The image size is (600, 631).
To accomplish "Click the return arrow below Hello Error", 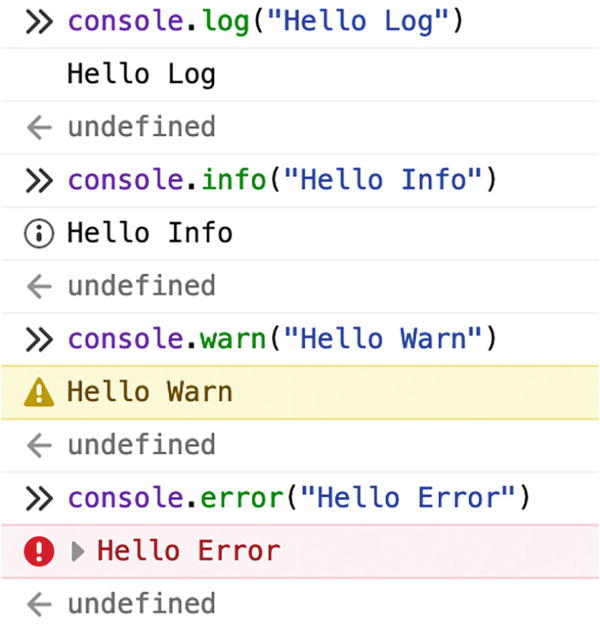I will pyautogui.click(x=37, y=604).
